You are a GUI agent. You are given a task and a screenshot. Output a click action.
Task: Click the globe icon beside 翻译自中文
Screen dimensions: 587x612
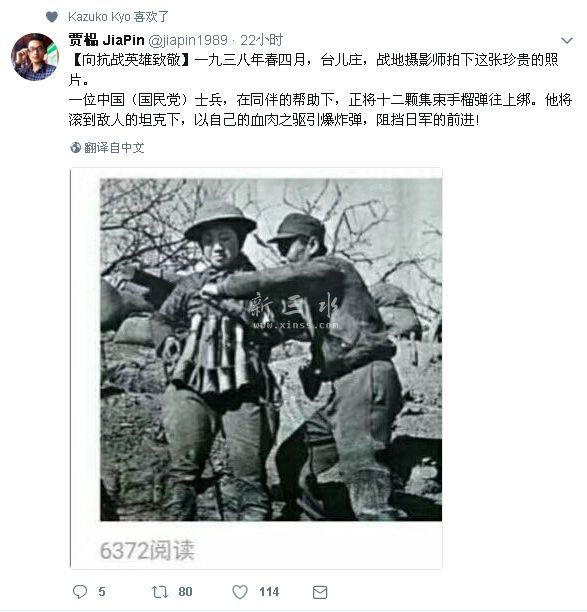tap(75, 148)
